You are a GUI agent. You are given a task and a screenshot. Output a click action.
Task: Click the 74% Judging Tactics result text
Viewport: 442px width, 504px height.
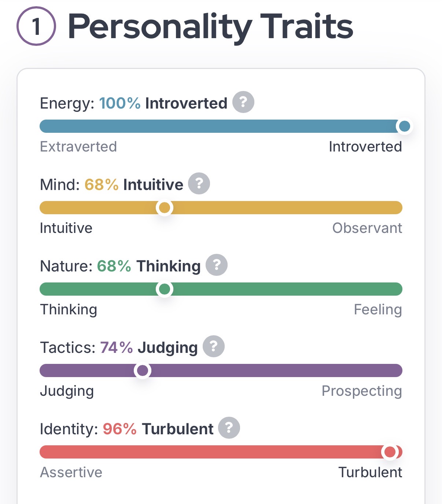[149, 348]
